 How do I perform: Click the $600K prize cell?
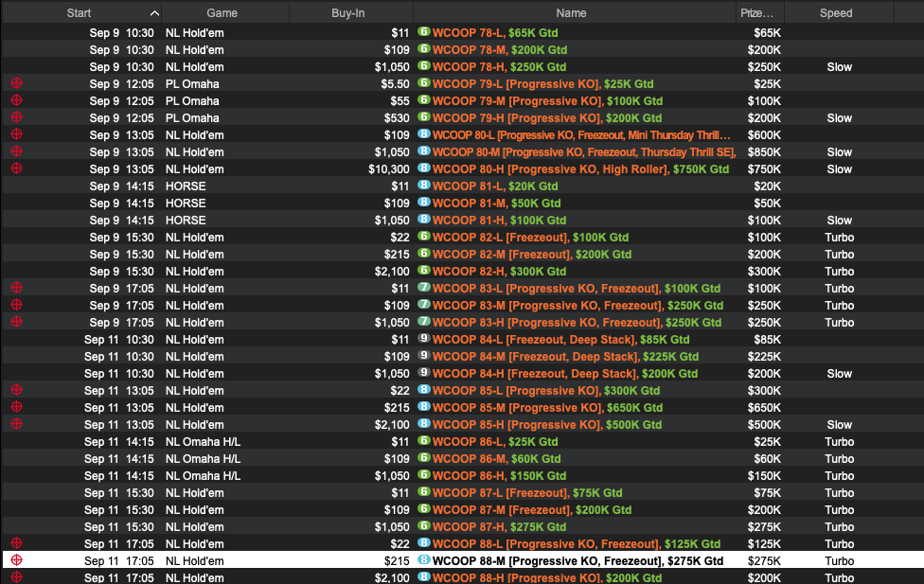[764, 135]
